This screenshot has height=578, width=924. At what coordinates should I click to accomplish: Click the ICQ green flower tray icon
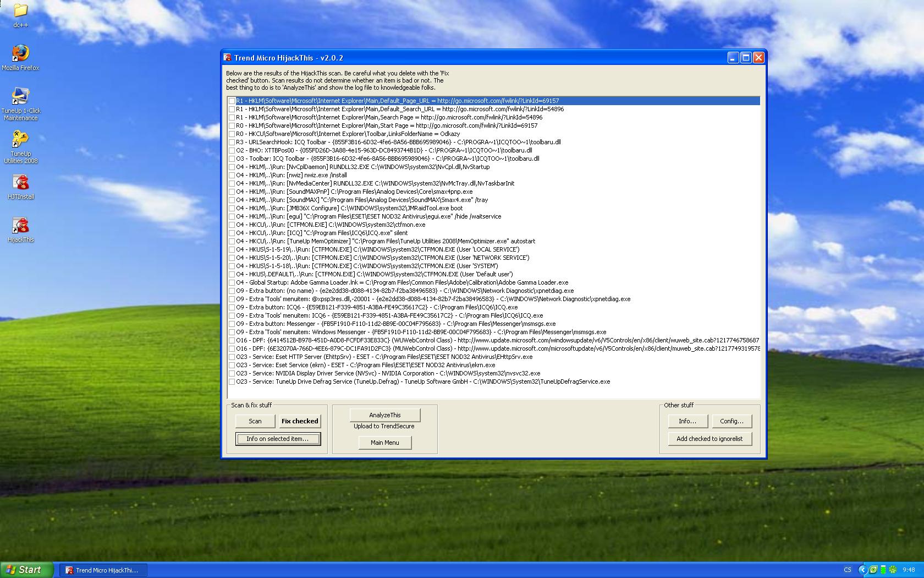893,570
